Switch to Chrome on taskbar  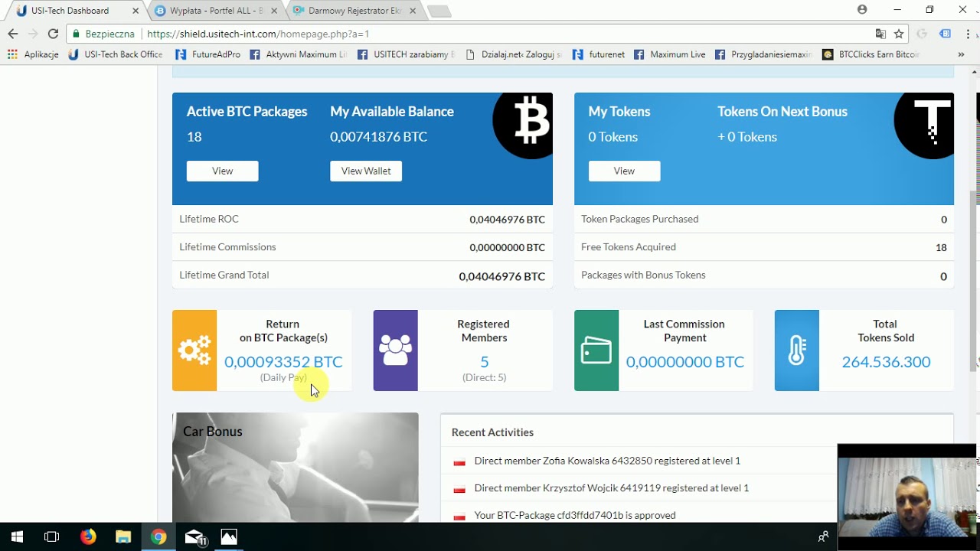tap(158, 536)
